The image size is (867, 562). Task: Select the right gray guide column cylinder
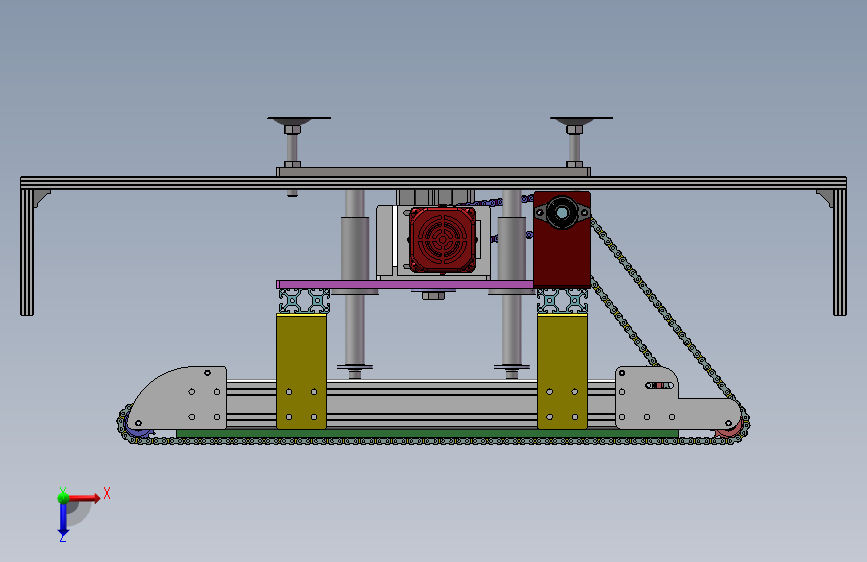point(511,248)
